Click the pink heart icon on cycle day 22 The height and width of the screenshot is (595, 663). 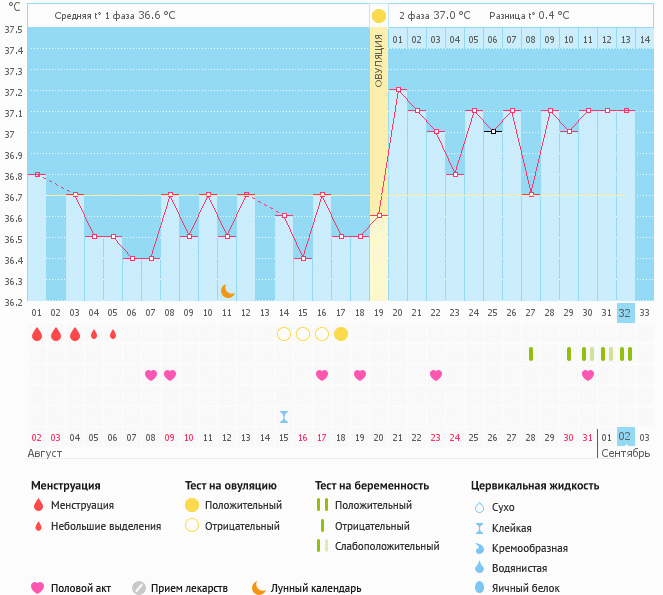click(436, 375)
